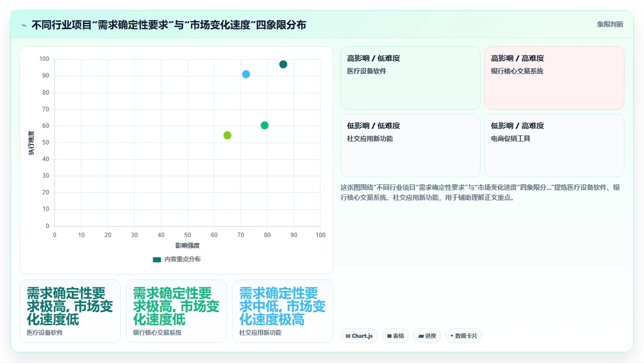Click the 内容重点分布 legend label

[182, 259]
